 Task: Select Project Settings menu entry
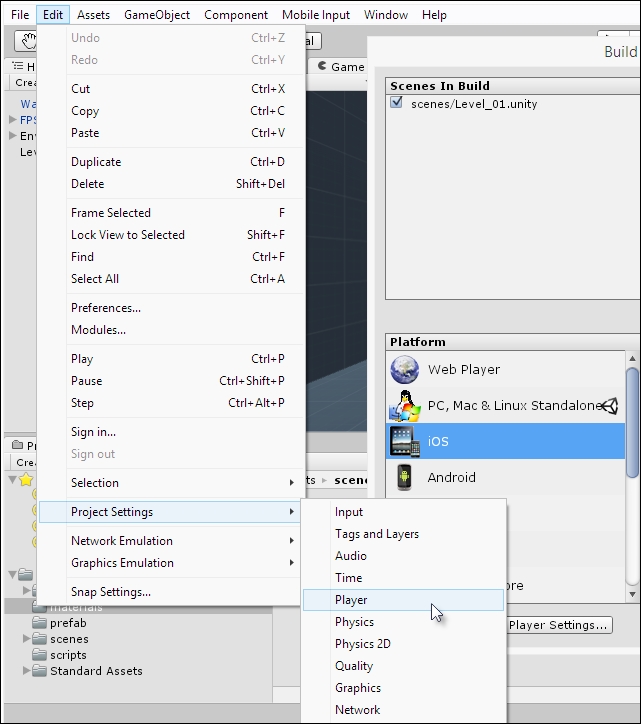[x=171, y=512]
